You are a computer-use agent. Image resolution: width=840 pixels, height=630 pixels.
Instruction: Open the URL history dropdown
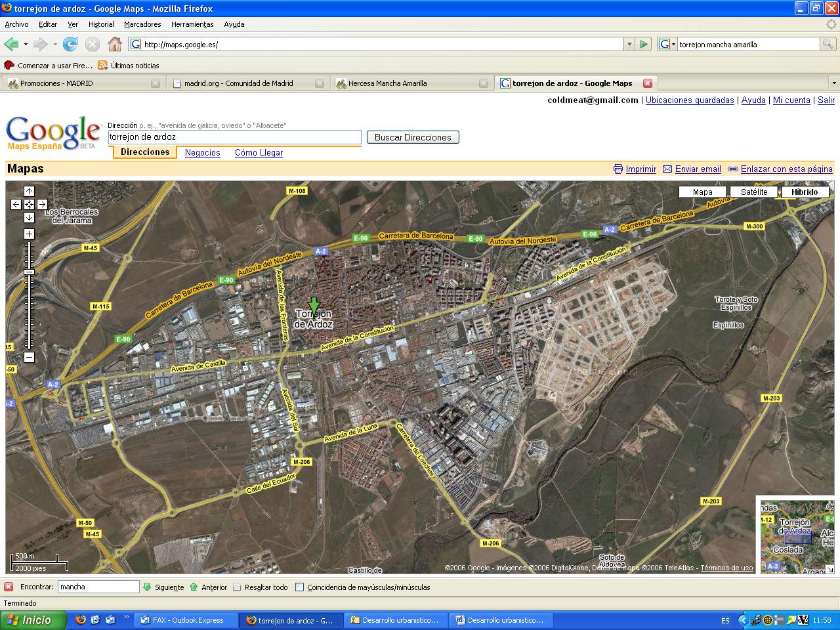tap(629, 44)
